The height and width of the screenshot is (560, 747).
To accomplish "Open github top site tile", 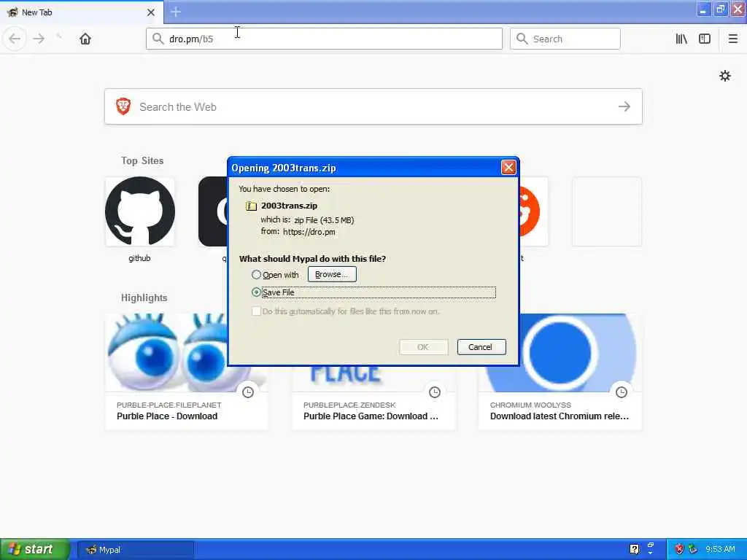I will (x=139, y=211).
